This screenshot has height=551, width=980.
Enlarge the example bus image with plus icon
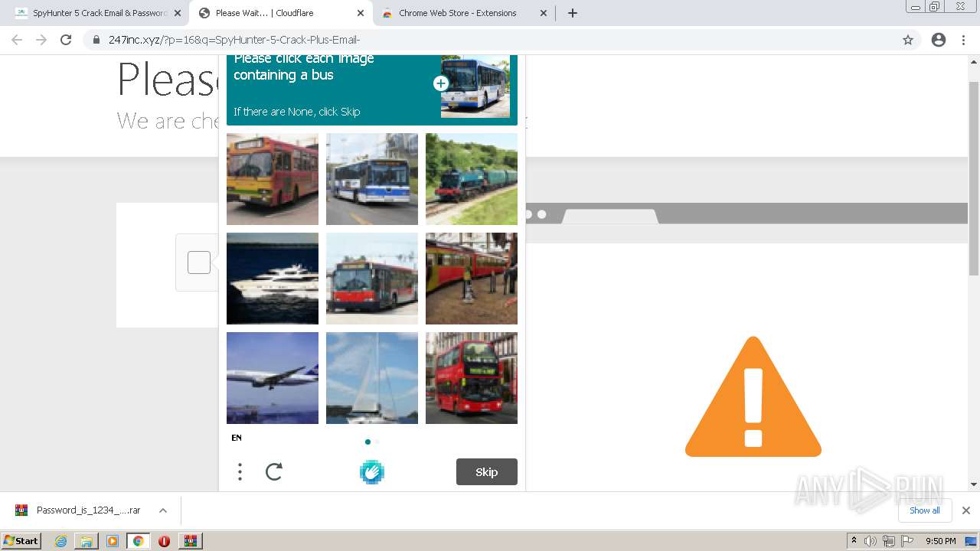click(440, 83)
